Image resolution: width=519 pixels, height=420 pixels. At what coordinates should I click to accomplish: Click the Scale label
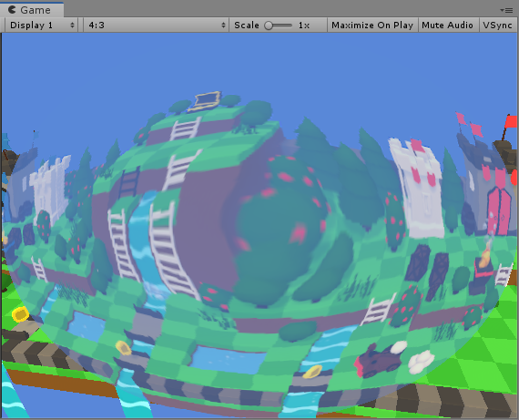pos(247,26)
